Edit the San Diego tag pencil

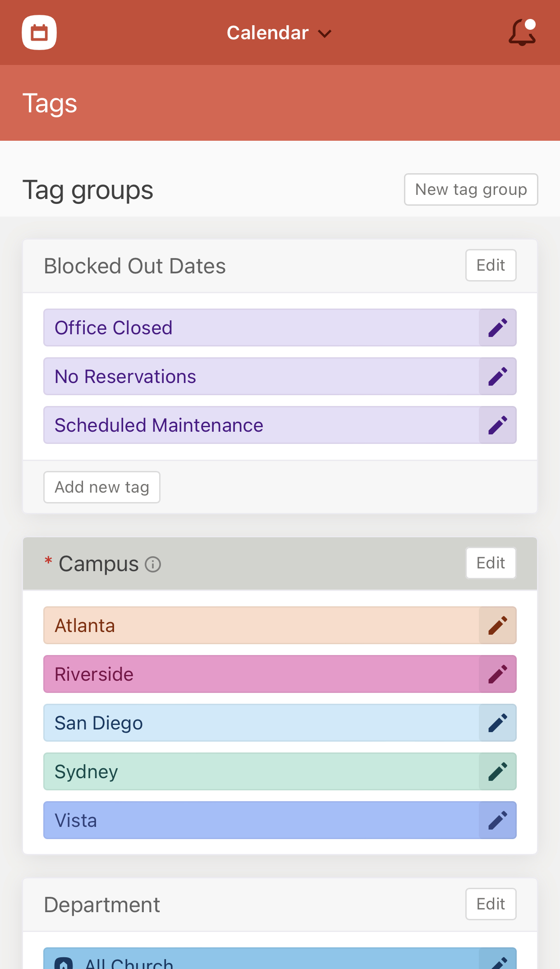[498, 723]
